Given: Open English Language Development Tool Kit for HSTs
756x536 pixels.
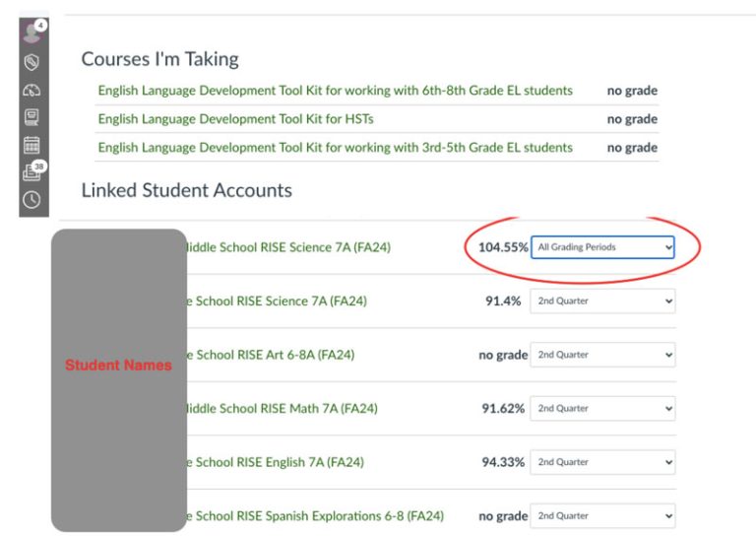Looking at the screenshot, I should [x=235, y=119].
